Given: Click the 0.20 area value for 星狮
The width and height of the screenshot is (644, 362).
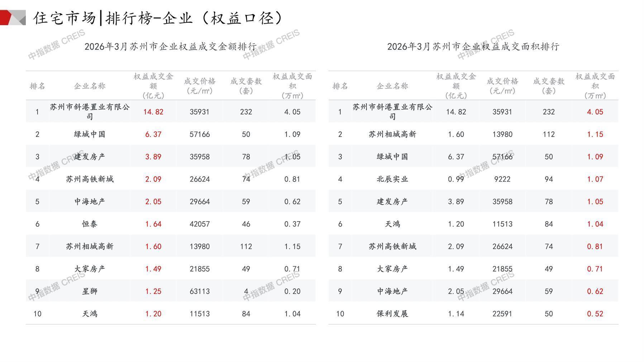Looking at the screenshot, I should 292,291.
